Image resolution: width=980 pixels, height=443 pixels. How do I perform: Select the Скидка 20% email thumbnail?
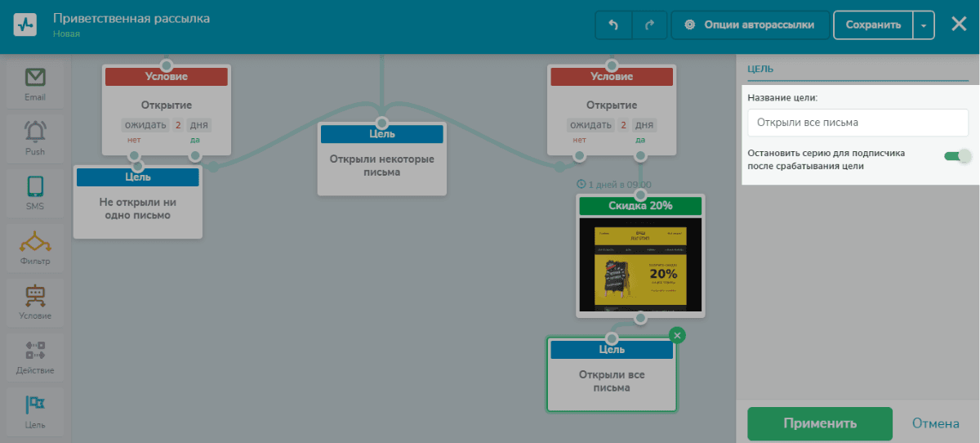(640, 264)
